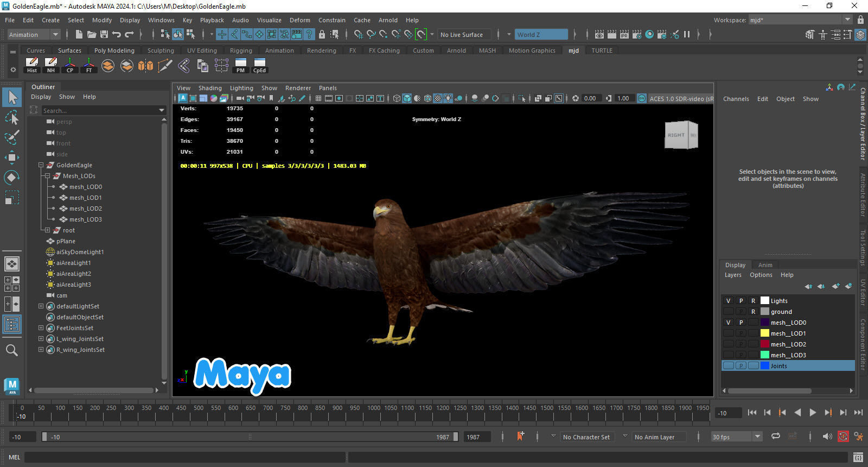868x467 pixels.
Task: Click the Joints layer blue color swatch
Action: (765, 365)
